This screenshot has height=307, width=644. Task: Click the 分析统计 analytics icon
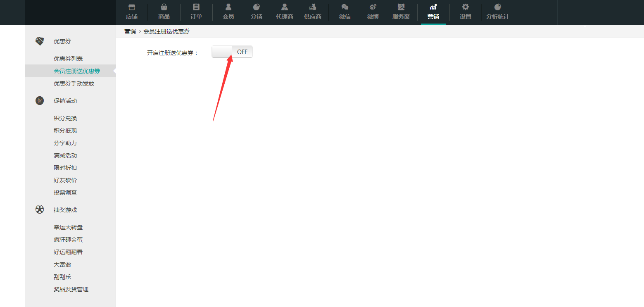tap(498, 7)
